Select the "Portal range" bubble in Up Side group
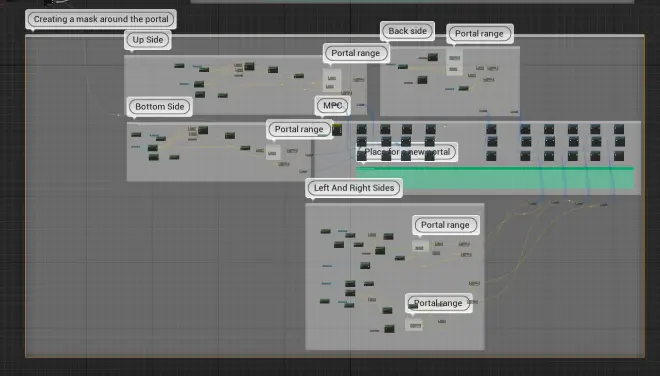This screenshot has height=376, width=660. pyautogui.click(x=356, y=53)
